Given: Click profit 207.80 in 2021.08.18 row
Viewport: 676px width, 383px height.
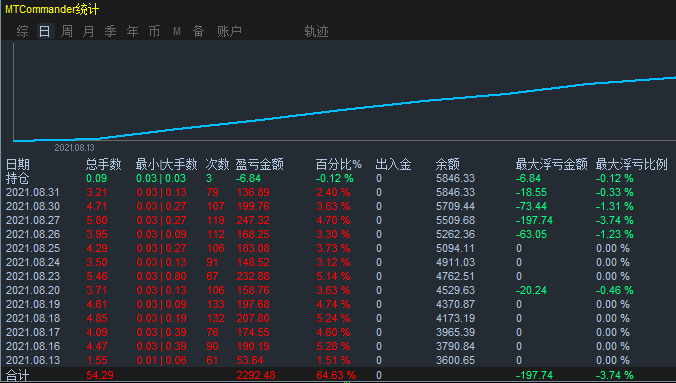Looking at the screenshot, I should pos(253,318).
